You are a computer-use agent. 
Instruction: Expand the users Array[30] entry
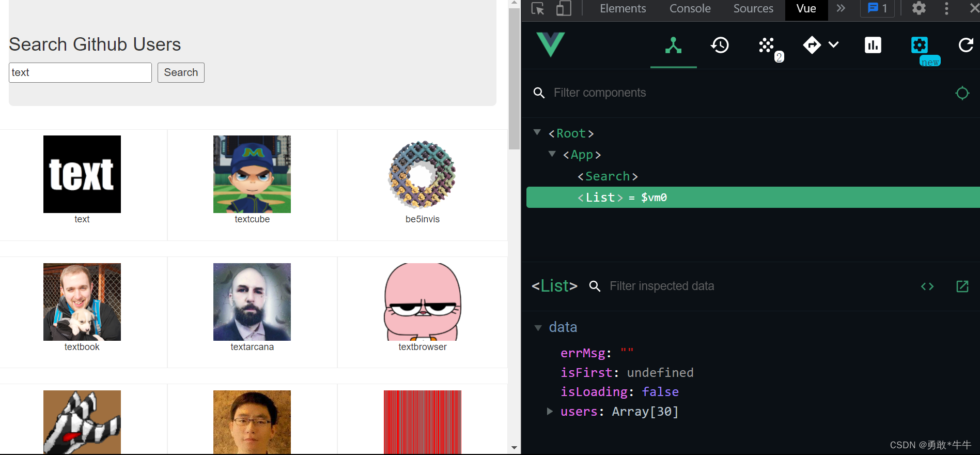click(x=550, y=411)
